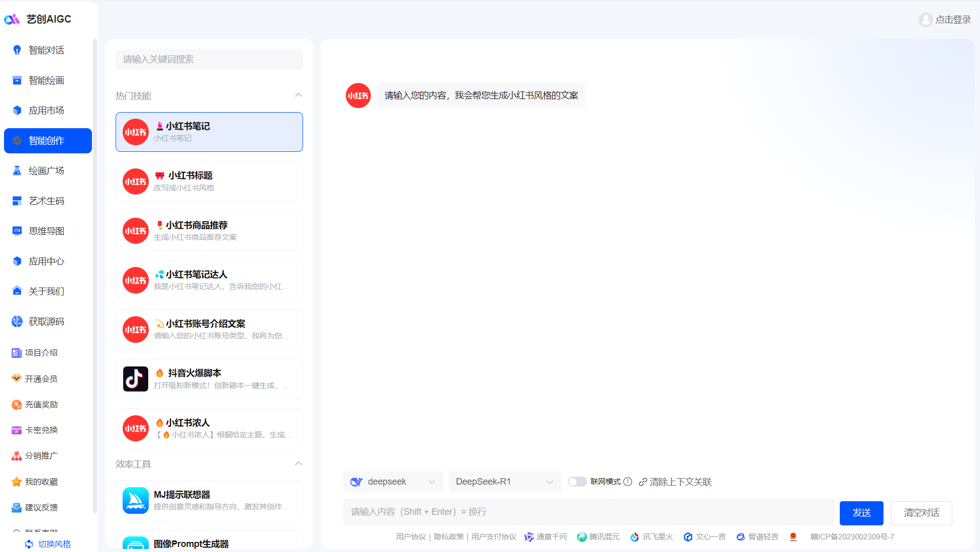Click the 艺创AIGC logo icon
The height and width of the screenshot is (552, 980).
click(12, 19)
